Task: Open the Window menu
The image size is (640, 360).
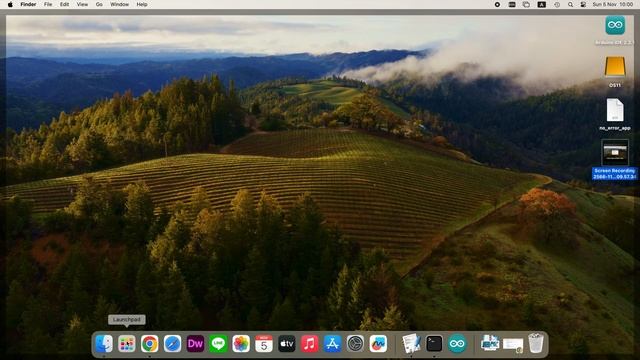Action: [119, 4]
